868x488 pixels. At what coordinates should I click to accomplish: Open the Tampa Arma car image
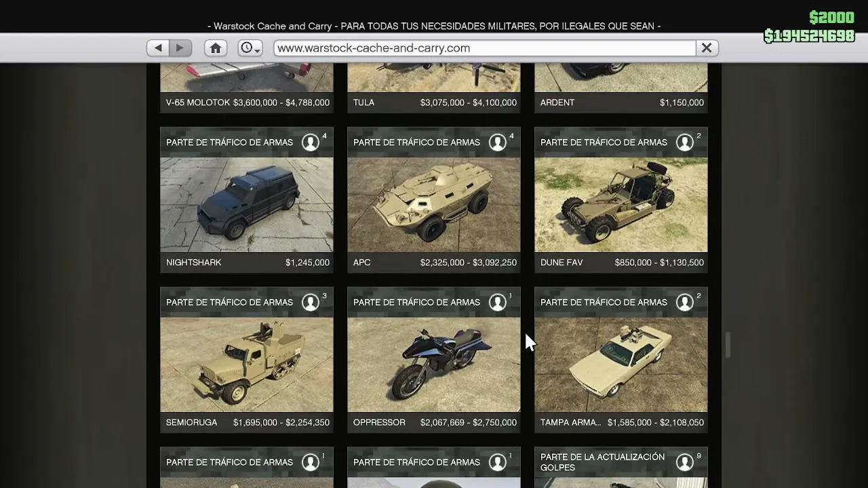pos(621,365)
